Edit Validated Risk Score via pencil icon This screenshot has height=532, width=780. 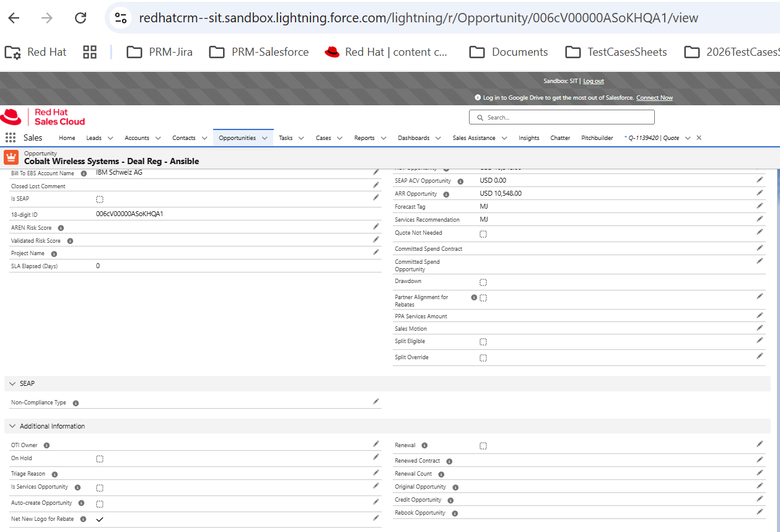coord(376,239)
